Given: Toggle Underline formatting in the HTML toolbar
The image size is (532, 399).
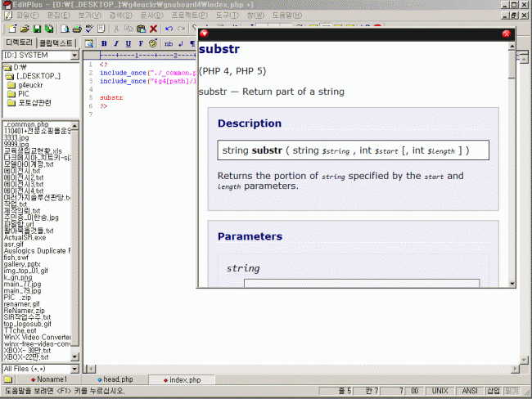Looking at the screenshot, I should click(128, 43).
